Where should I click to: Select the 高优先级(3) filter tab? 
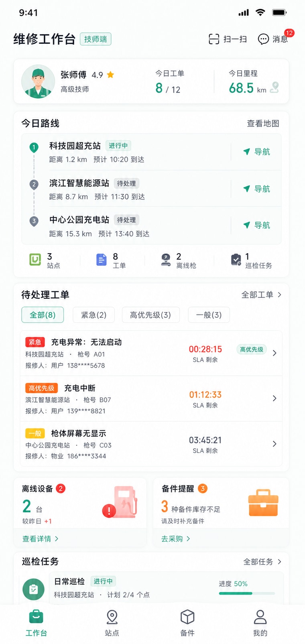[150, 315]
